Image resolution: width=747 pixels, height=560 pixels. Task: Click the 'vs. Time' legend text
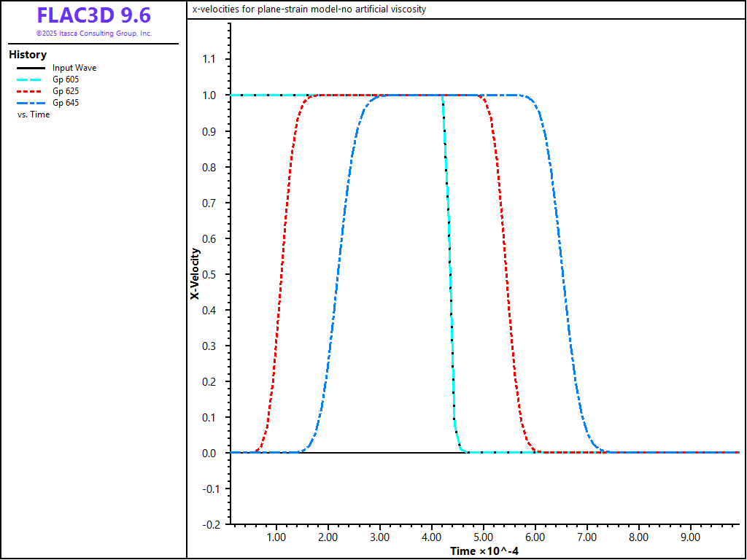pos(34,114)
